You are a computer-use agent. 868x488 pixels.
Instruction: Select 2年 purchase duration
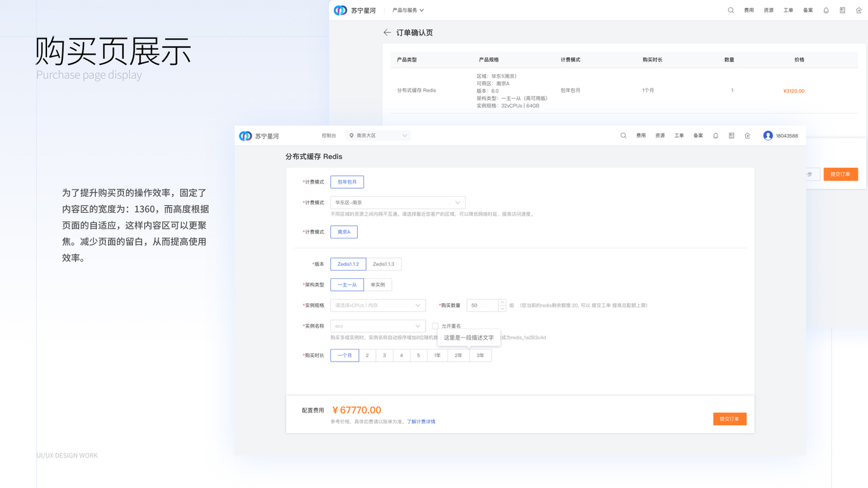click(459, 355)
